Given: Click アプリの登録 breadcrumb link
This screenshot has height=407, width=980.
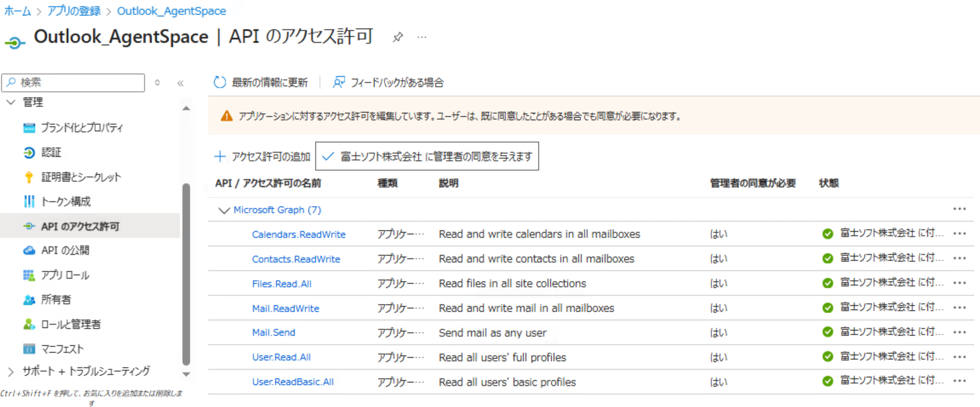Looking at the screenshot, I should [74, 11].
